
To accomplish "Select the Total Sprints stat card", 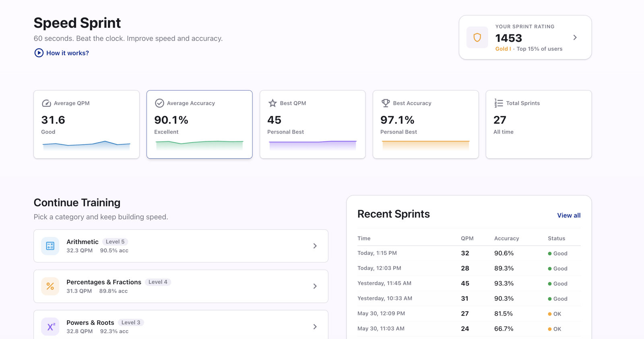I will coord(539,124).
